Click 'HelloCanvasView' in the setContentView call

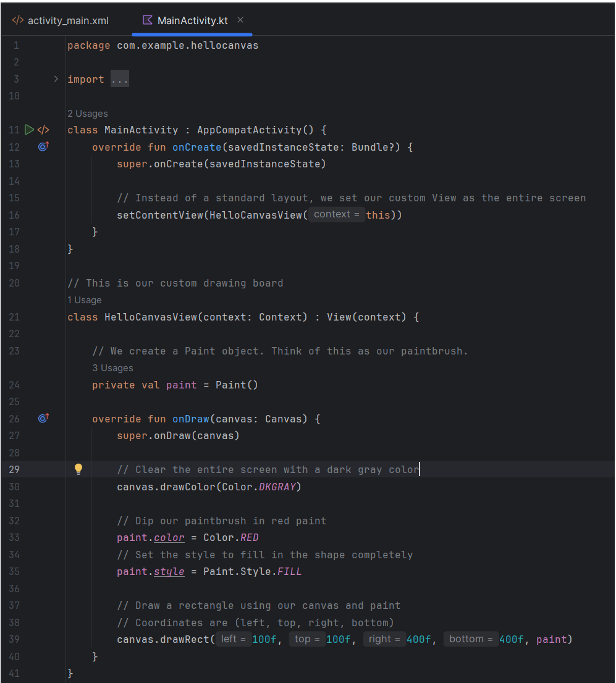point(256,215)
